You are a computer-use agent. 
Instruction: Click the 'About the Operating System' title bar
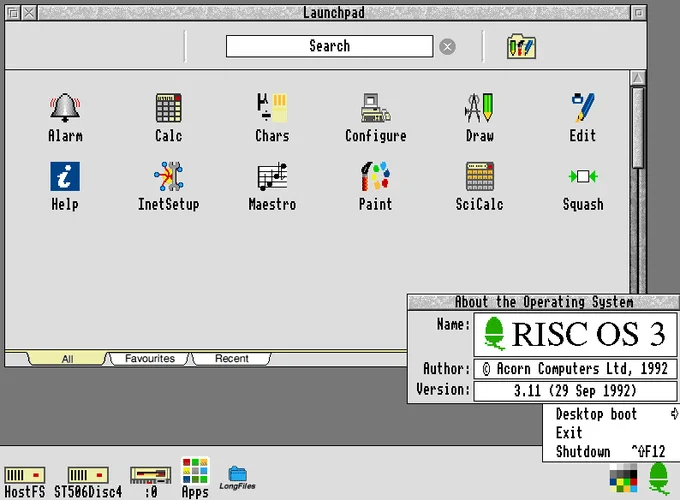[x=543, y=302]
